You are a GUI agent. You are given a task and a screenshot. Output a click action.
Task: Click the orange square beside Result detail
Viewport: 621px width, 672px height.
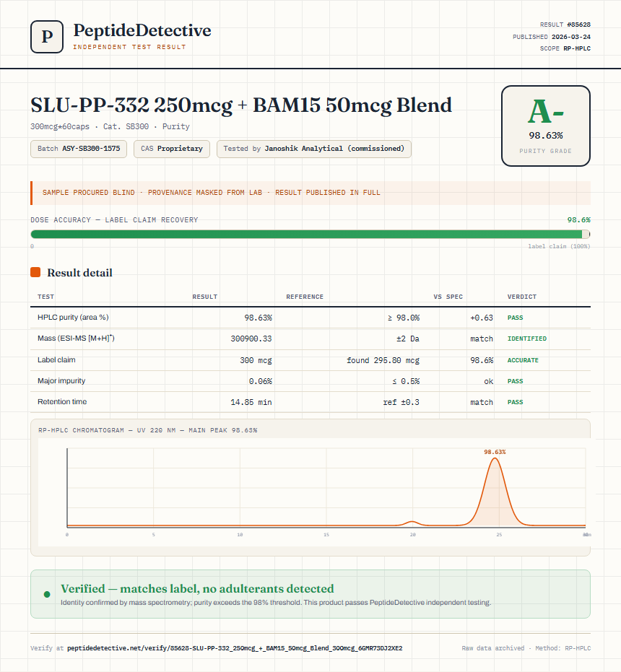coord(35,272)
